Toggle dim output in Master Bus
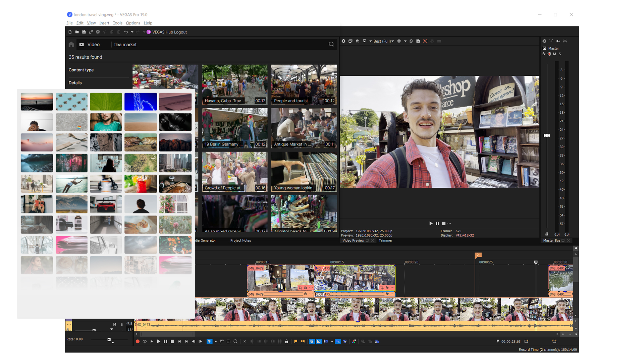The image size is (644, 362). [558, 41]
